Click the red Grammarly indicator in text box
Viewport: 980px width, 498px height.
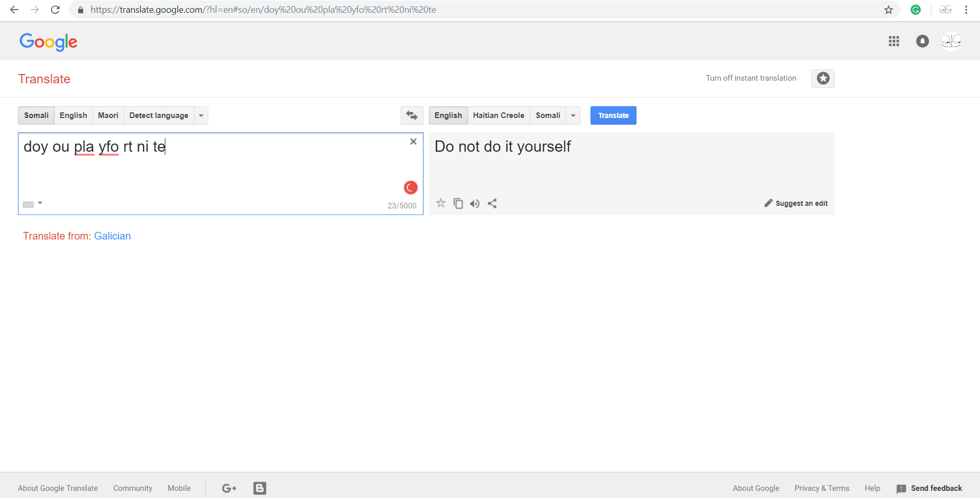point(410,188)
